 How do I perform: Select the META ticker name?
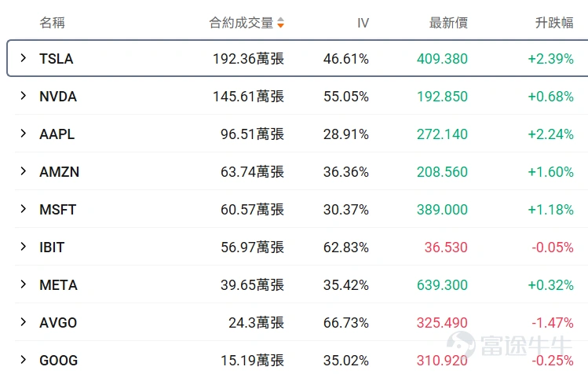[x=59, y=285]
